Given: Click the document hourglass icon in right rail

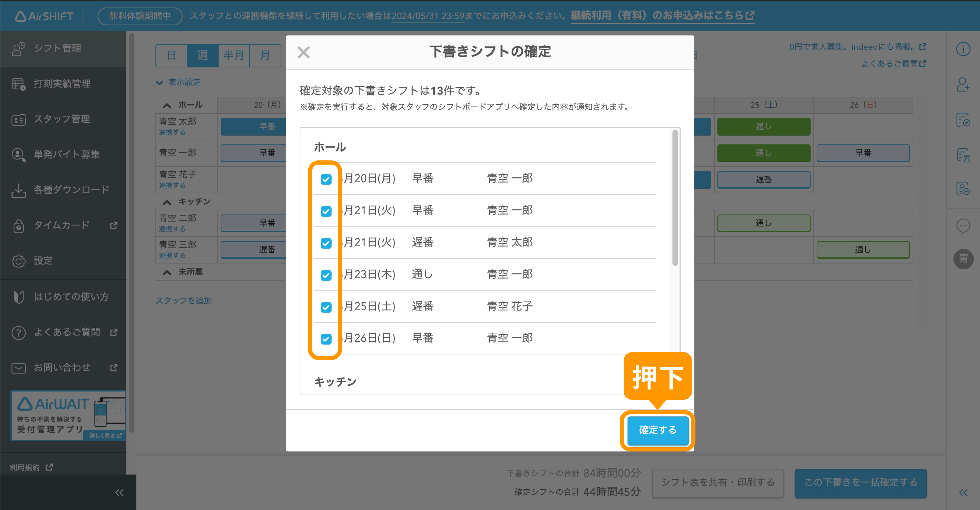Looking at the screenshot, I should pos(963,155).
